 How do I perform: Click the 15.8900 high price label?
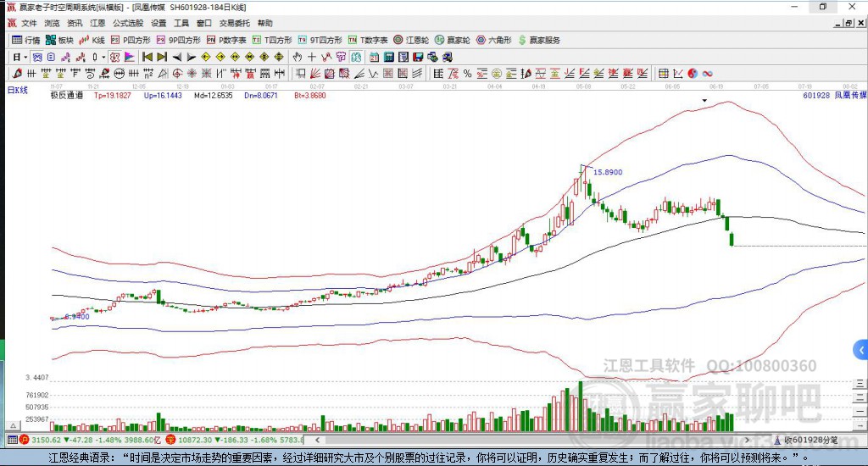pyautogui.click(x=608, y=172)
